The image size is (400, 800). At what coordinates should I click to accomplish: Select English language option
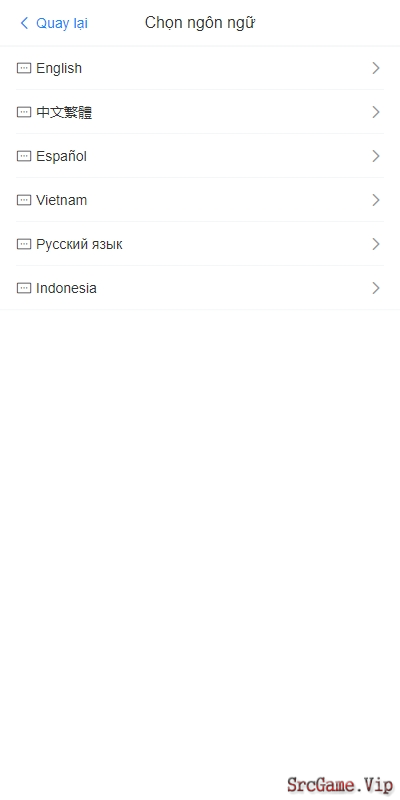200,68
